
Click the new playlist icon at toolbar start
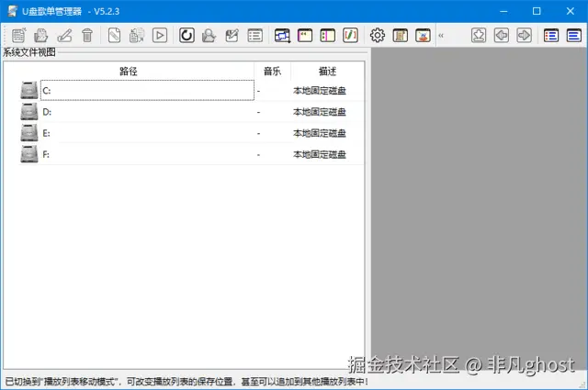point(18,36)
